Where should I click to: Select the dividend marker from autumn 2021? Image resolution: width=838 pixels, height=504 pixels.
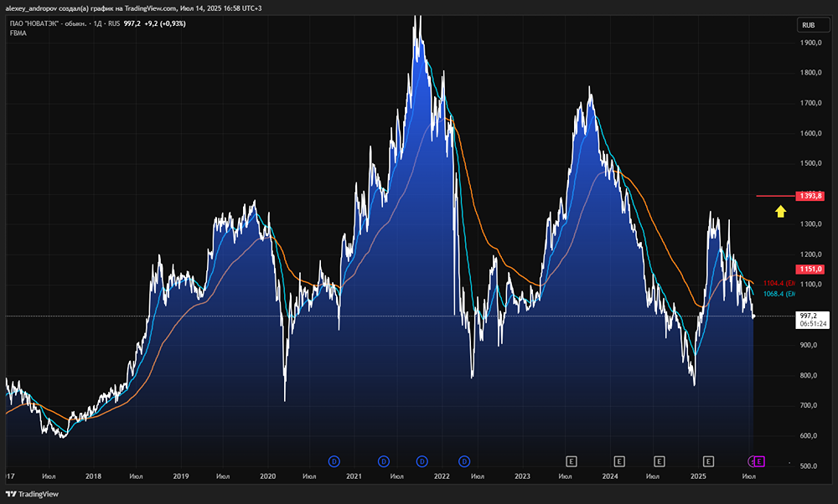[x=422, y=461]
